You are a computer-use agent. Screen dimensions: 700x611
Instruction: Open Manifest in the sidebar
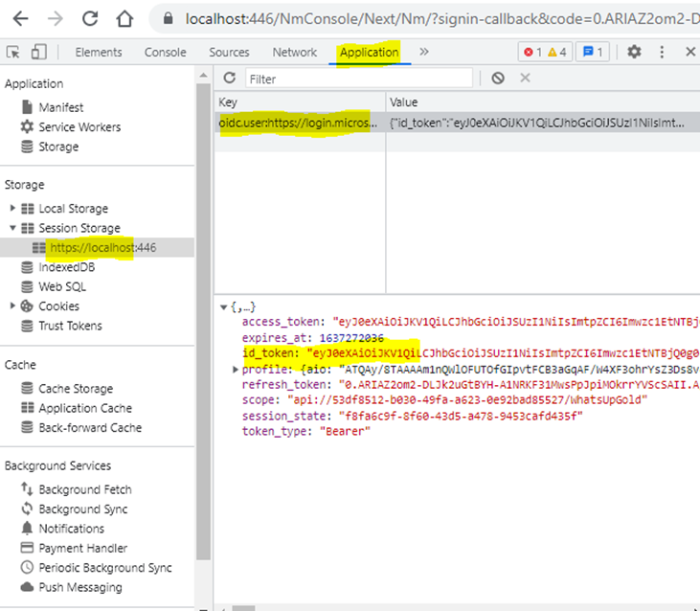[60, 107]
